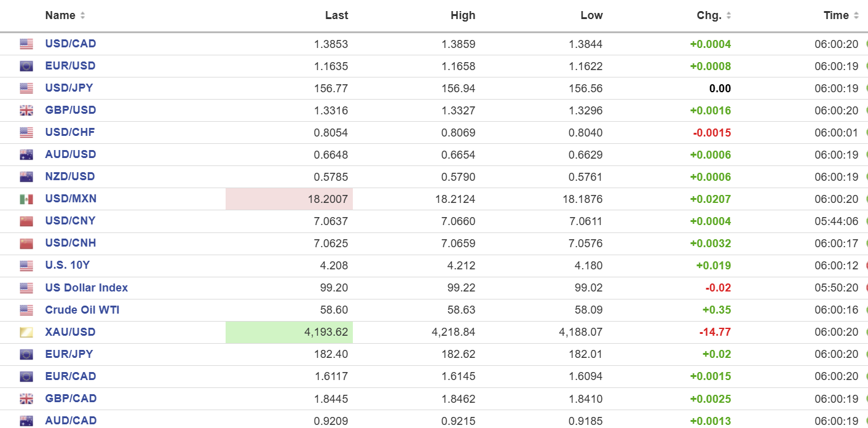Click the Mexican flag icon beside USD/MXN
This screenshot has width=868, height=428.
click(26, 199)
